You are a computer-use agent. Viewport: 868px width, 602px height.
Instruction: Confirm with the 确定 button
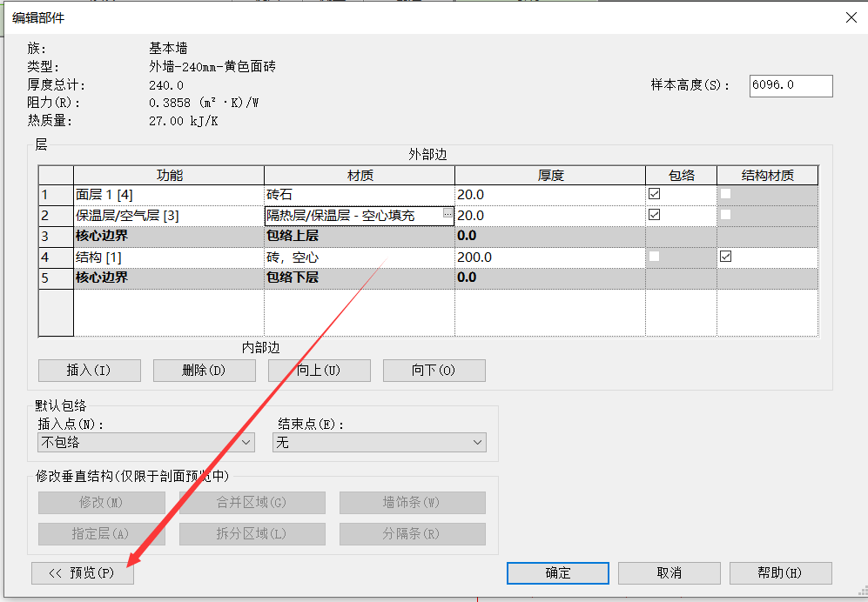point(557,572)
